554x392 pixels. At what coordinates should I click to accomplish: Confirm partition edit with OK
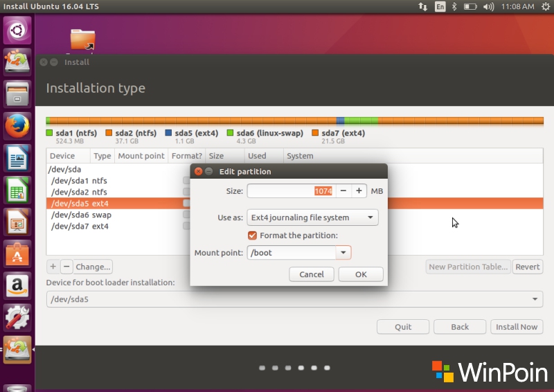point(361,274)
